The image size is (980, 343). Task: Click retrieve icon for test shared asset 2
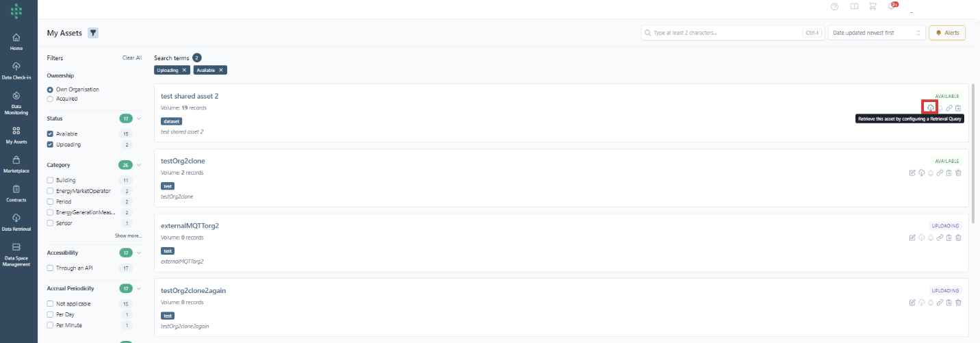pos(930,107)
